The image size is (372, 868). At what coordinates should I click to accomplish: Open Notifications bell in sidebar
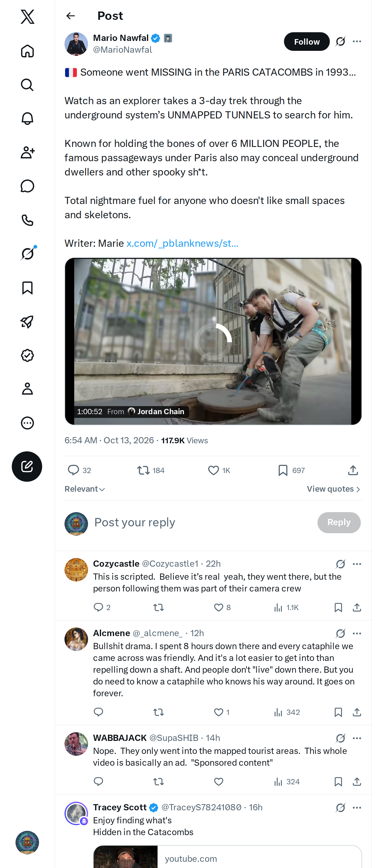tap(27, 119)
